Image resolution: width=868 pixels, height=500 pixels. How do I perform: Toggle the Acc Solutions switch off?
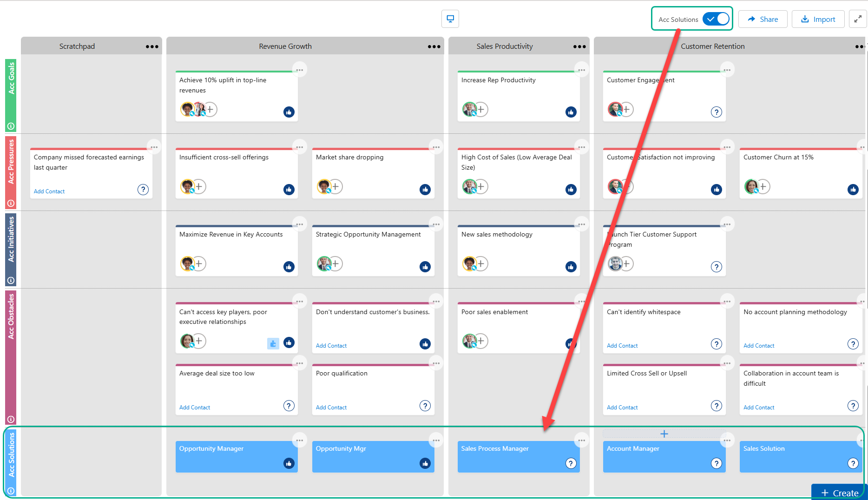pos(716,19)
